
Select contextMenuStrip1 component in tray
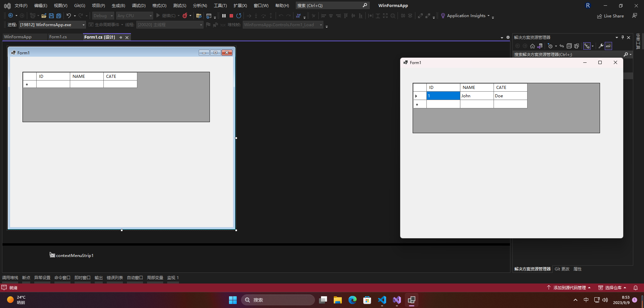(x=72, y=255)
